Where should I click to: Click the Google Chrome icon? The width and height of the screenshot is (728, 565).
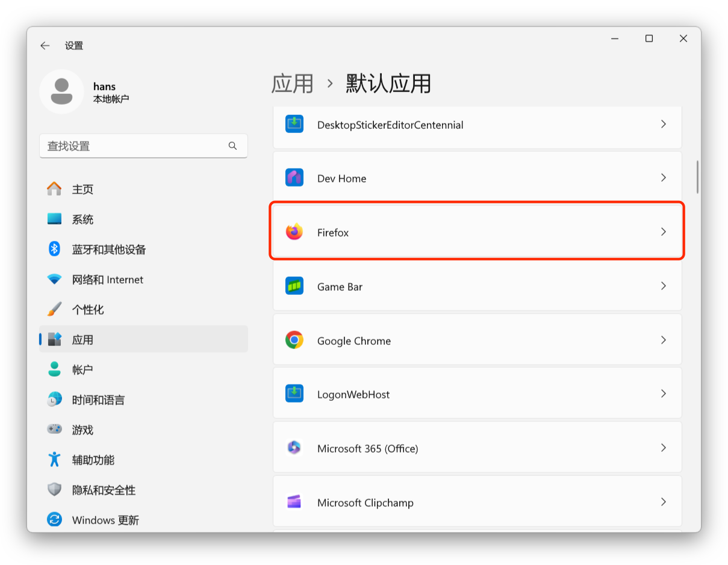[x=294, y=339]
